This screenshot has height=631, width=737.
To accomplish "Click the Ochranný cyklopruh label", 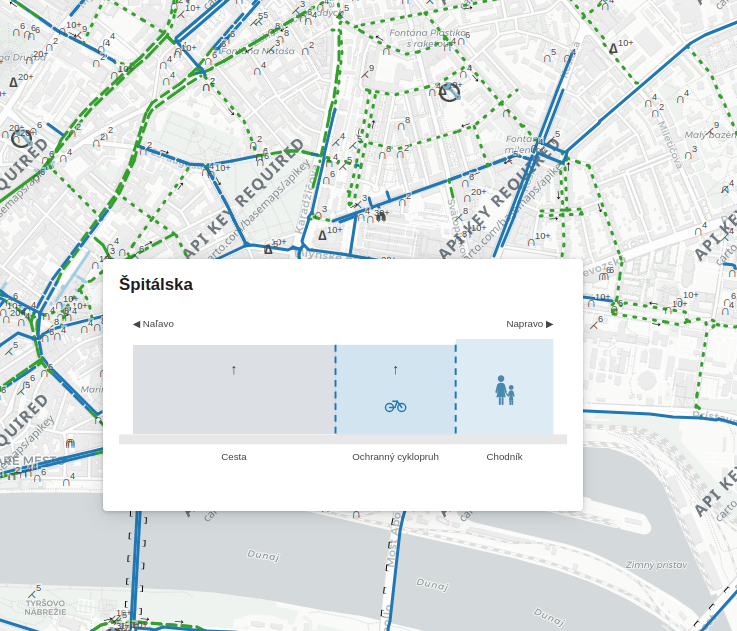I will [x=395, y=457].
